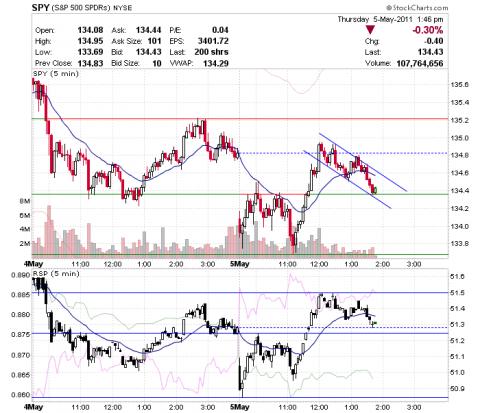Viewport: 480px width, 413px height.
Task: Click the 0.865 ratio axis label
Action: pos(21,375)
